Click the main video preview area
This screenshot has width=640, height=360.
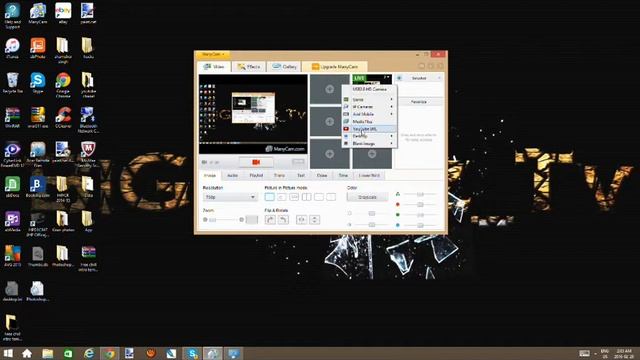253,114
